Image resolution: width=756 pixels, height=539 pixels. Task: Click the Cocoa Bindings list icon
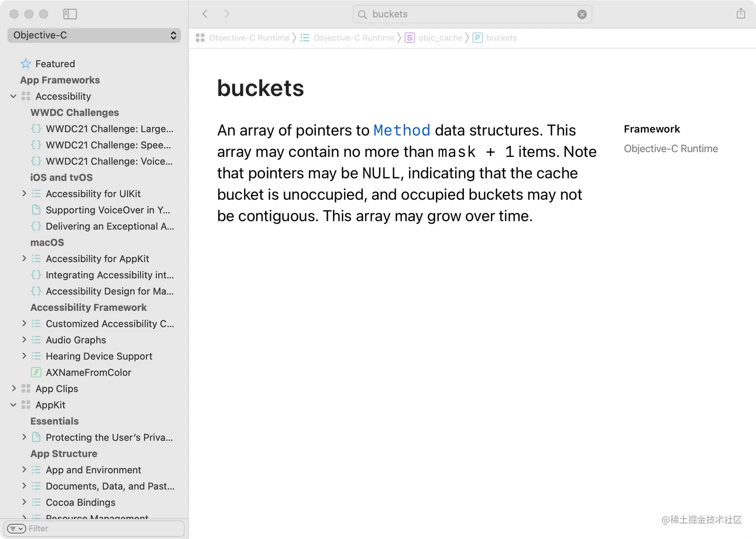tap(36, 502)
